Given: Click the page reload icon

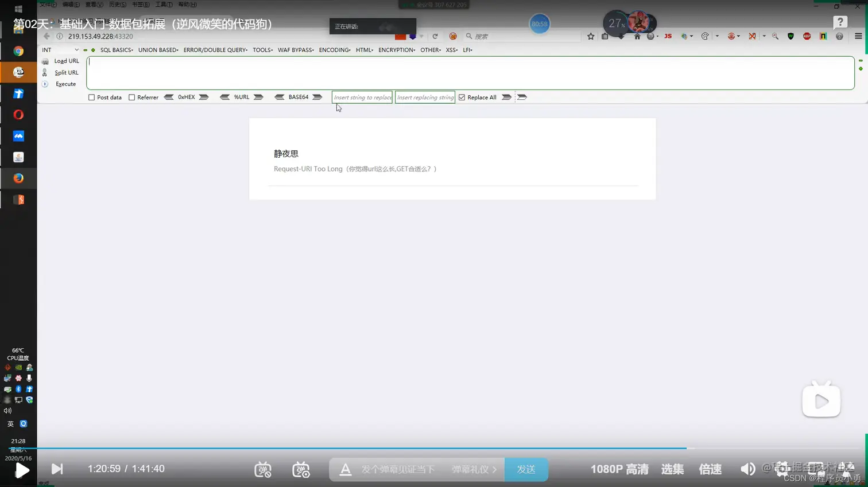Looking at the screenshot, I should click(x=435, y=36).
